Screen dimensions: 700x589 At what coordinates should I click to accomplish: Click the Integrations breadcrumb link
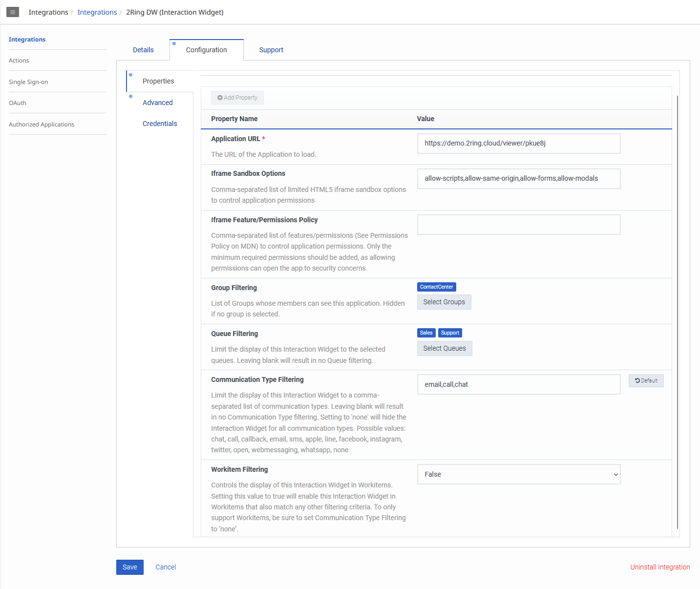point(97,12)
